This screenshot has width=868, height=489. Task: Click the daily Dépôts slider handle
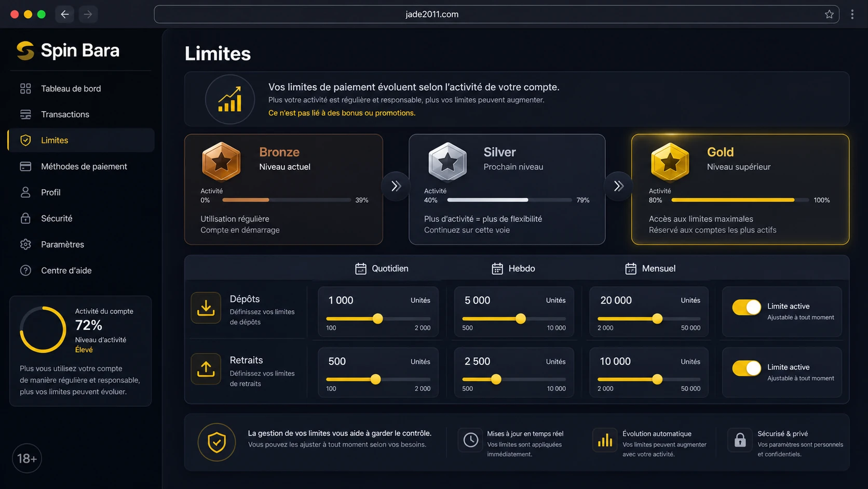[x=378, y=319]
